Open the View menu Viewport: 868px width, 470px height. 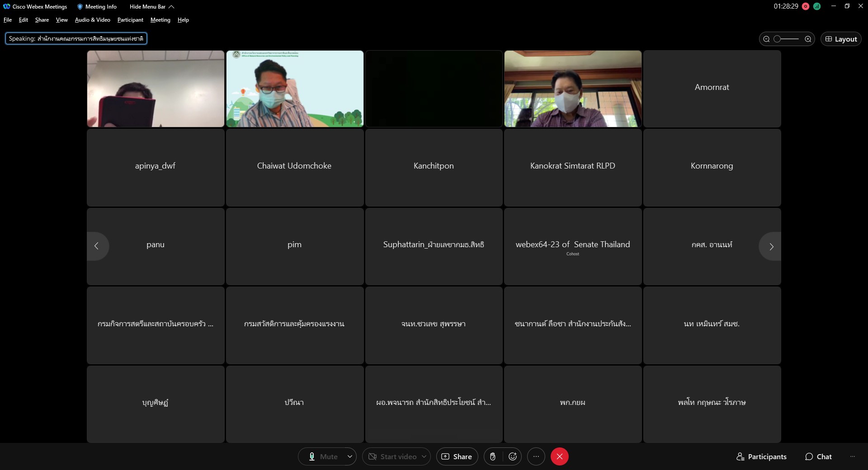62,20
